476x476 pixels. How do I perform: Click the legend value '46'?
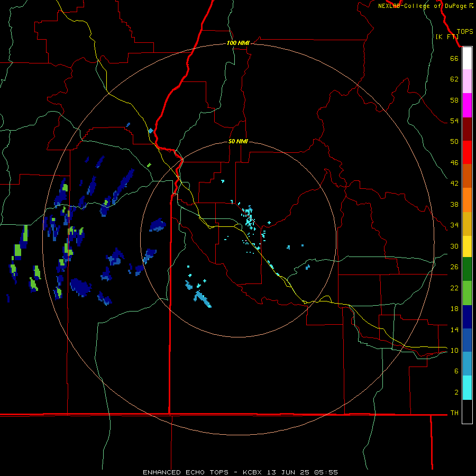[x=454, y=162]
